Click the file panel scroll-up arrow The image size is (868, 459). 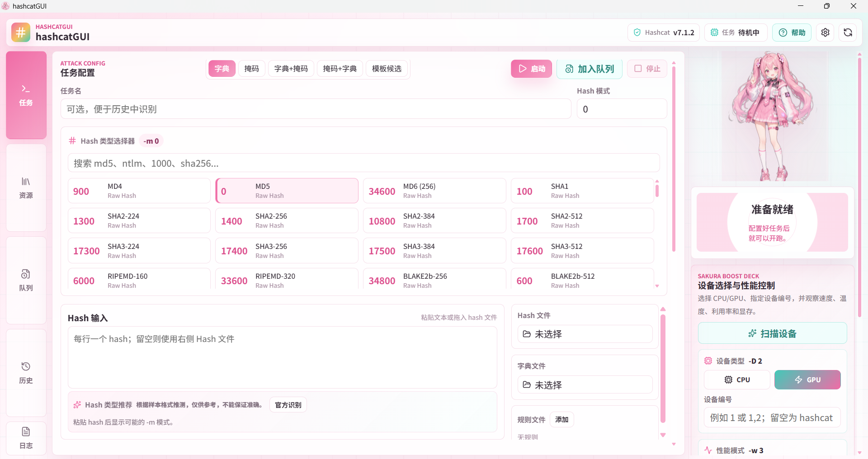[663, 309]
